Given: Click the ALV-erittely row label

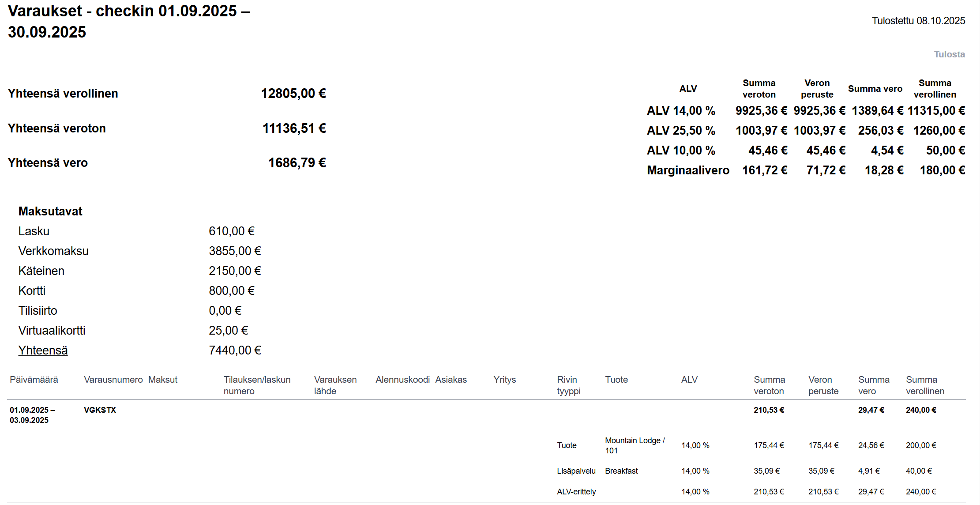Looking at the screenshot, I should [x=576, y=491].
